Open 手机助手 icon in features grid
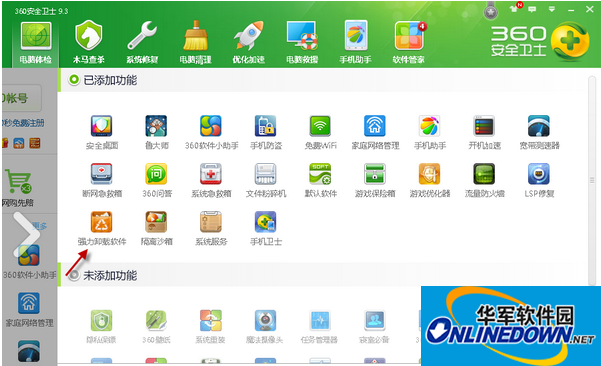The height and width of the screenshot is (366, 601). pos(430,132)
